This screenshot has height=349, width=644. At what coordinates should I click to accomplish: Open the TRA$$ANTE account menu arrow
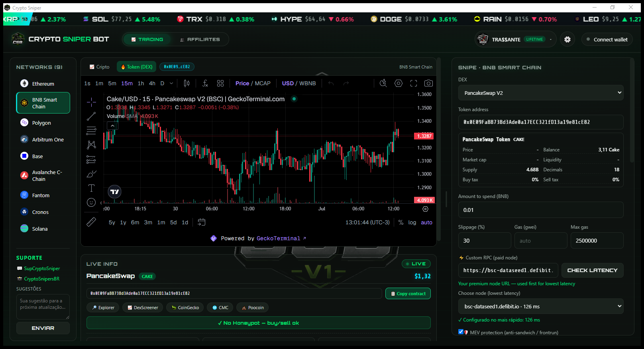coord(551,39)
